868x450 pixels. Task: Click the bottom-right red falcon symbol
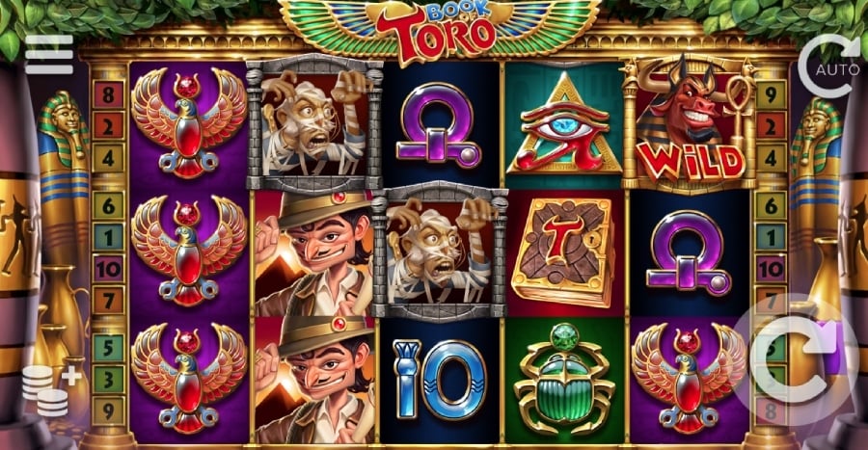click(690, 380)
